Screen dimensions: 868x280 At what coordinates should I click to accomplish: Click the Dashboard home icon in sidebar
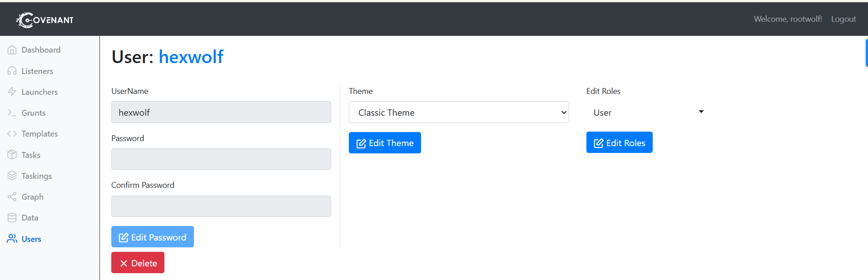(12, 50)
